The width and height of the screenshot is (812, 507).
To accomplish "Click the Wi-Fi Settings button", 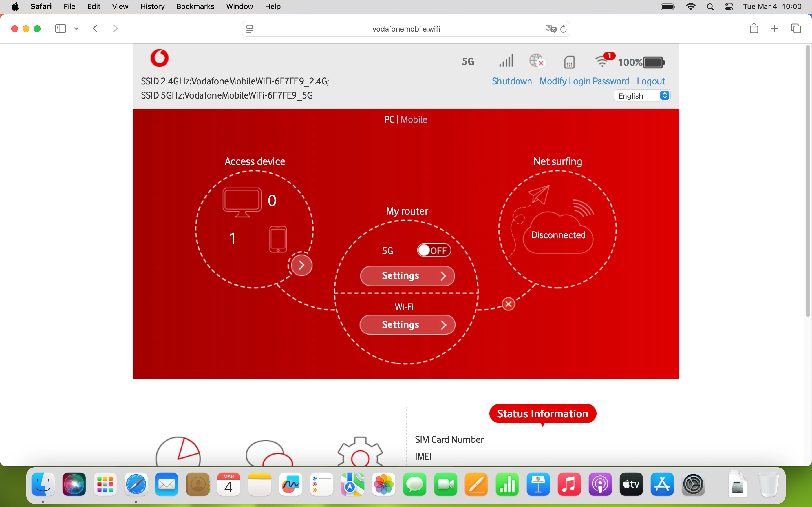I will click(x=407, y=324).
